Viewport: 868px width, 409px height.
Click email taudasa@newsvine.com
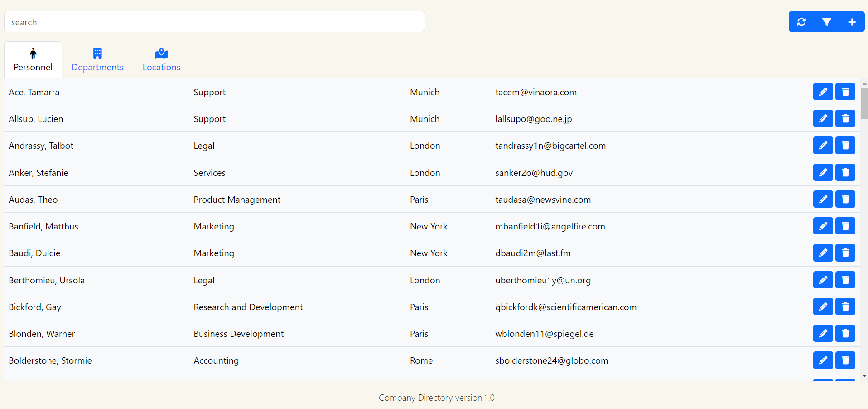[x=543, y=200]
